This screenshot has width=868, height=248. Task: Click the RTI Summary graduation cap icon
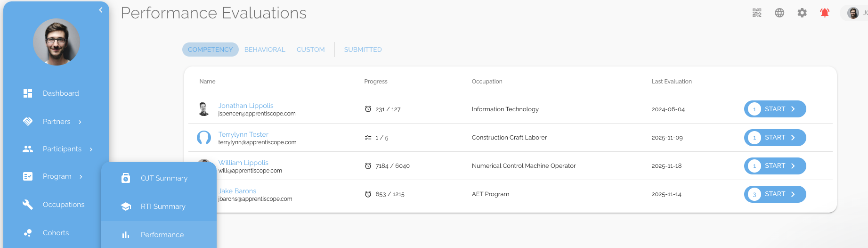pos(126,207)
